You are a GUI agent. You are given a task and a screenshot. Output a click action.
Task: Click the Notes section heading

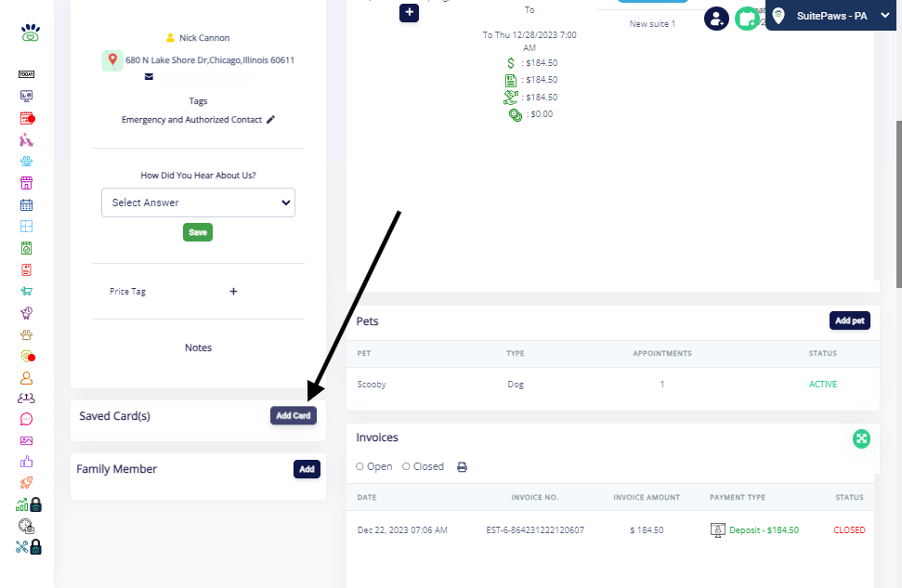tap(199, 347)
